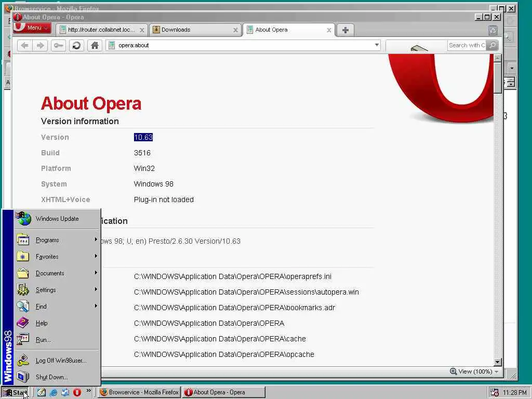Screen dimensions: 532x399
Task: Expand quick launch overflow chevron
Action: coord(88,391)
